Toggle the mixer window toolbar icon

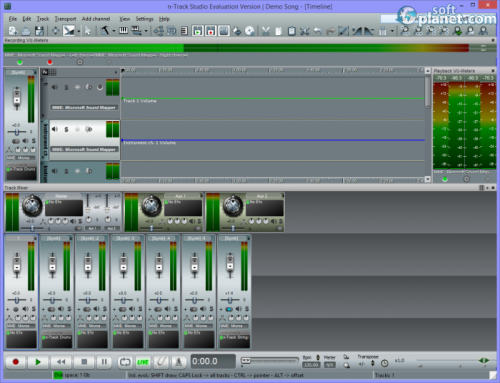pyautogui.click(x=224, y=31)
